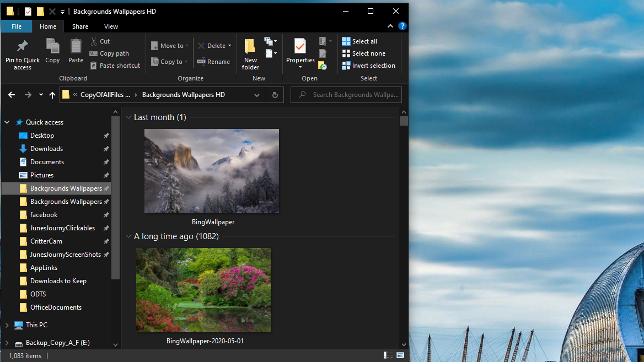The height and width of the screenshot is (362, 644).
Task: Click Backgrounds Wallpapers HD breadcrumb
Action: coord(183,95)
